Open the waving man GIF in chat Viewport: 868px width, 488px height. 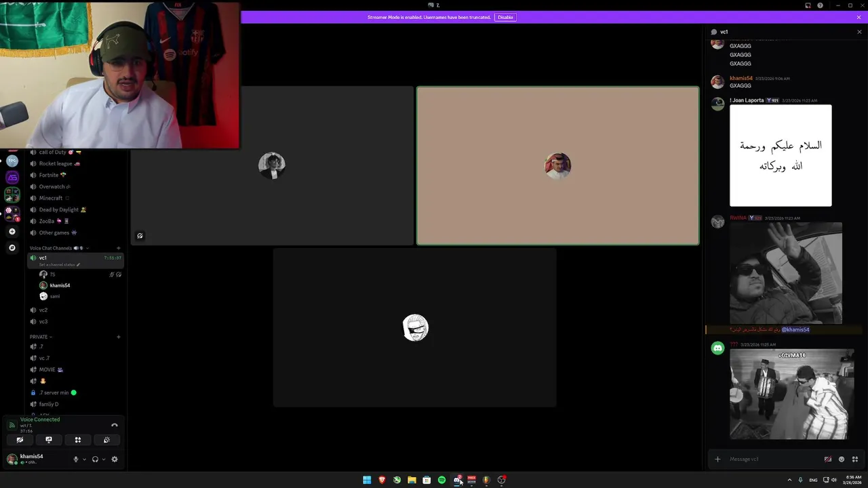786,273
